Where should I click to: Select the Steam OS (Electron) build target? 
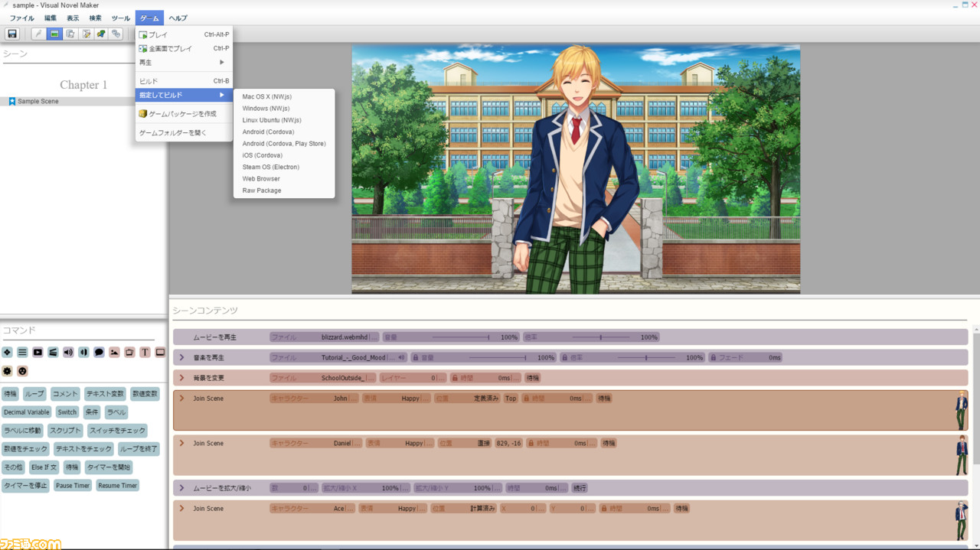point(284,167)
